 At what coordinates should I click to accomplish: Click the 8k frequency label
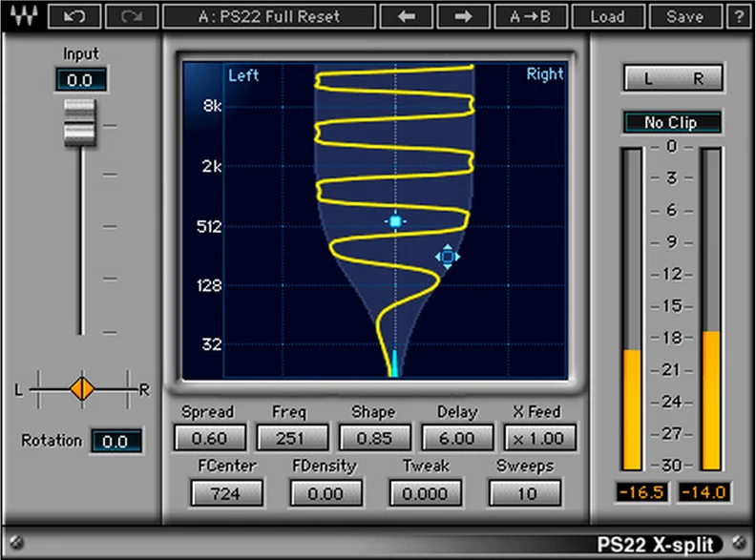212,106
